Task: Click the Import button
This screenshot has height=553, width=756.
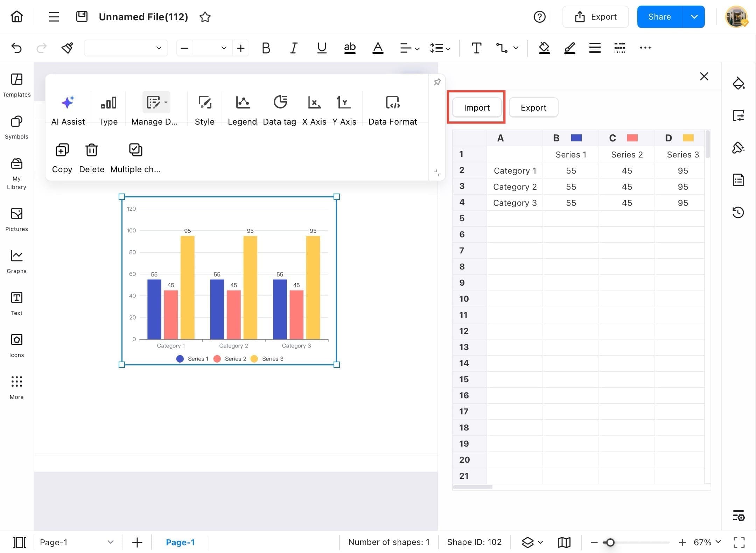Action: (x=476, y=107)
